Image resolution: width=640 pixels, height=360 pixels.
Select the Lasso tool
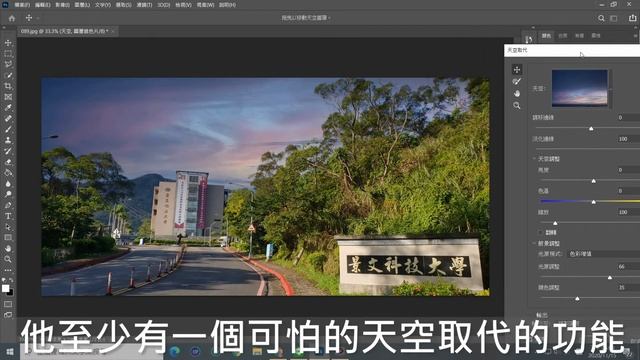tap(8, 64)
